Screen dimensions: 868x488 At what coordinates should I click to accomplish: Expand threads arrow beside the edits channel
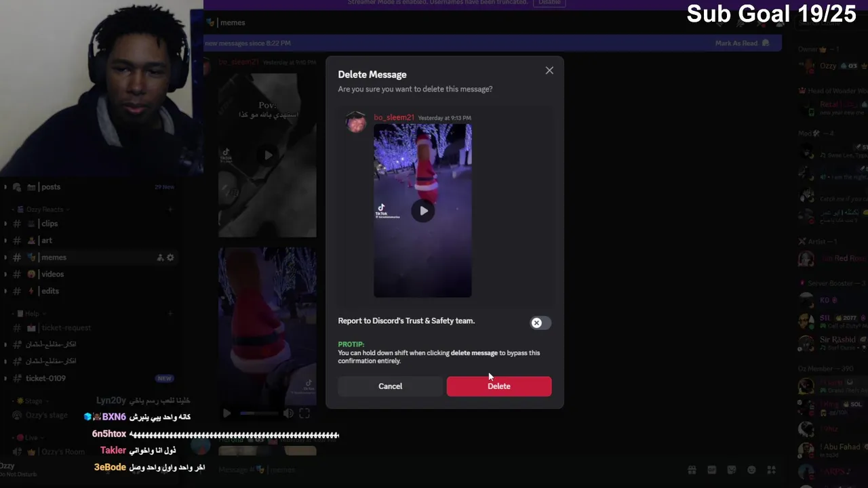5,291
